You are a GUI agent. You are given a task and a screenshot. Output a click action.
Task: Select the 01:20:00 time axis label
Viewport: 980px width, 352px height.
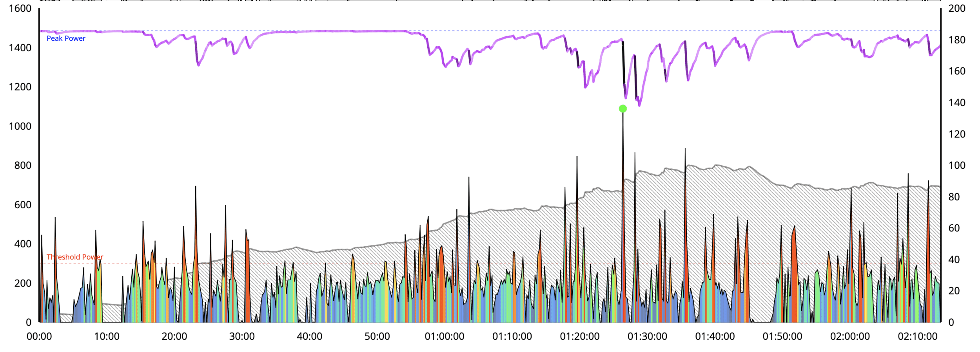click(x=579, y=336)
